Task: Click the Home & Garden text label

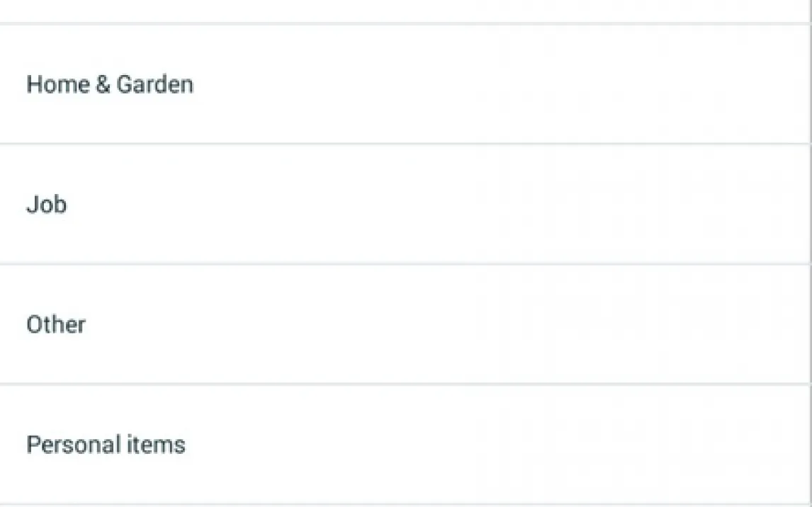Action: tap(110, 84)
